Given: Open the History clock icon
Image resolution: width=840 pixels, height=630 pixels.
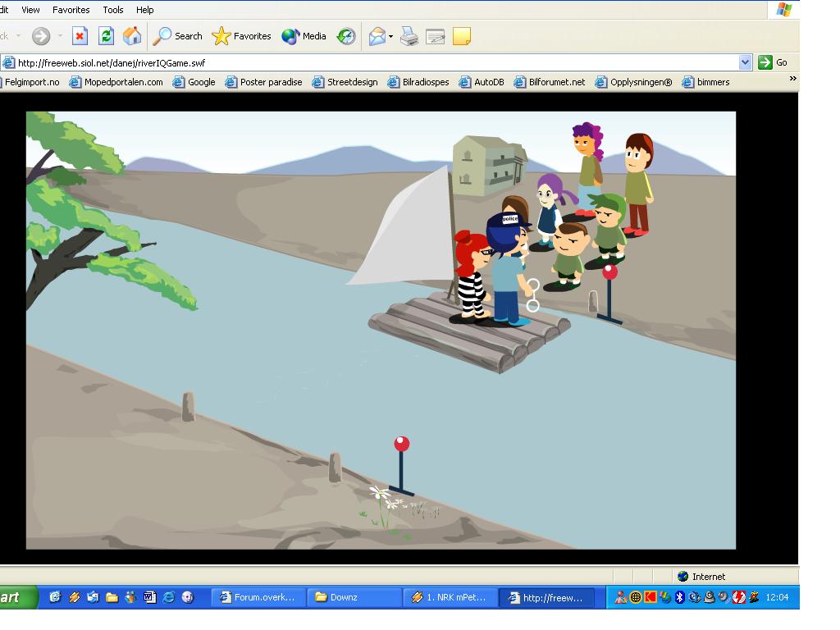Looking at the screenshot, I should pyautogui.click(x=346, y=36).
